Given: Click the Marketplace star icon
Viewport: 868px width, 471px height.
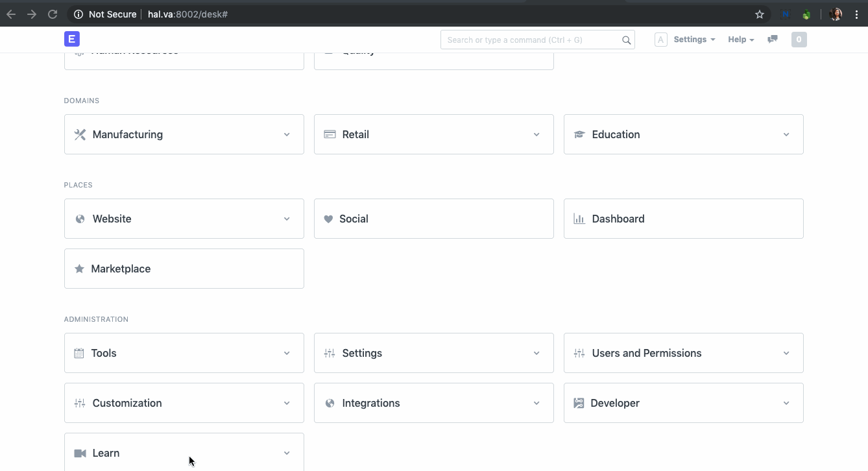Looking at the screenshot, I should (79, 268).
